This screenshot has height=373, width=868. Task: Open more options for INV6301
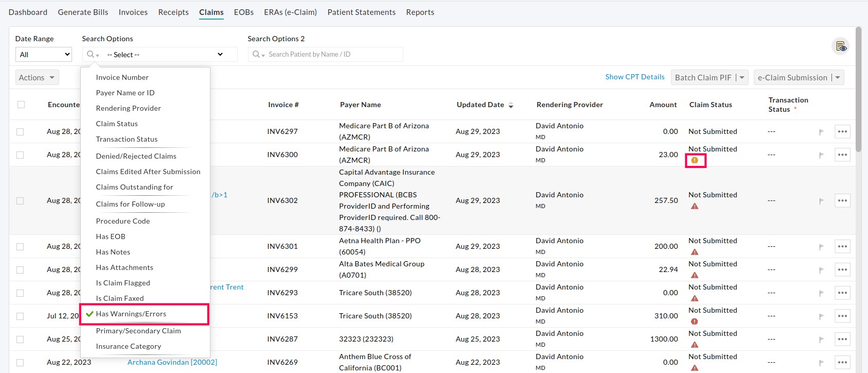coord(842,246)
